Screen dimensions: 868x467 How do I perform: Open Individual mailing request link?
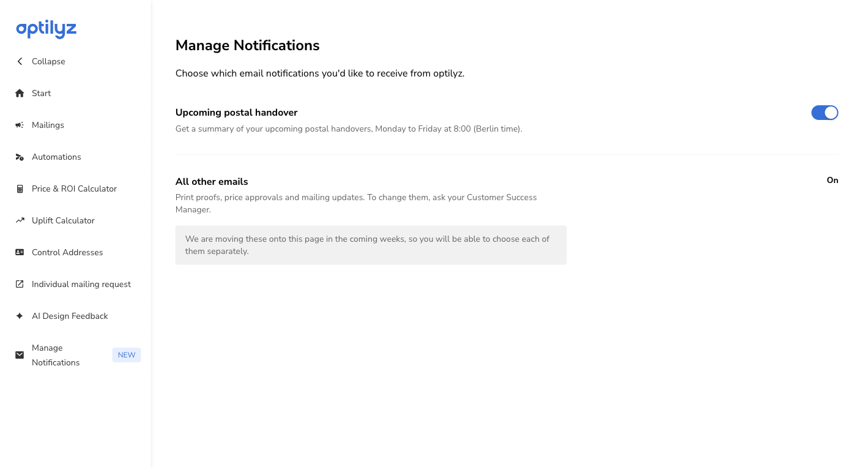[81, 284]
